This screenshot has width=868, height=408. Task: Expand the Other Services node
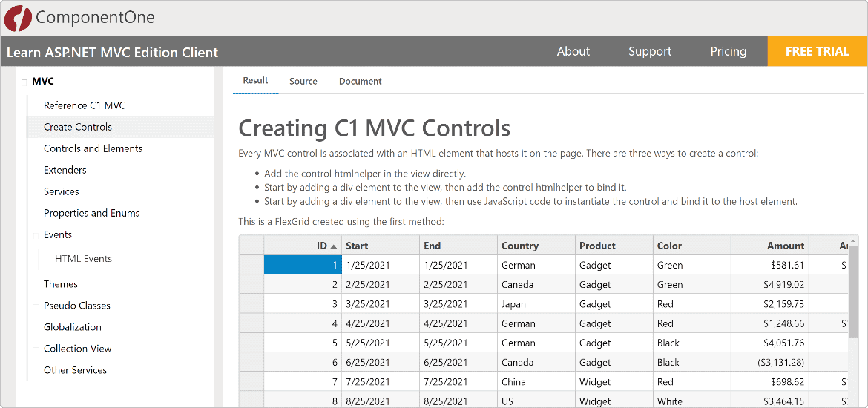[x=35, y=370]
